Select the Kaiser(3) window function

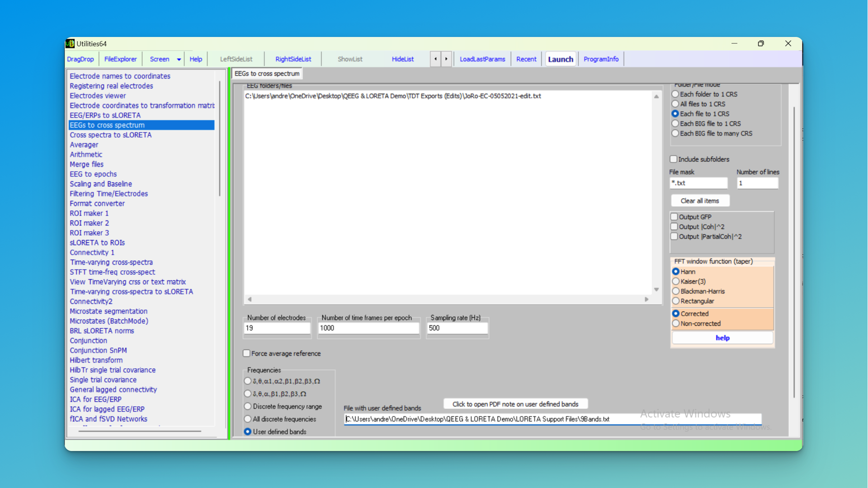676,282
